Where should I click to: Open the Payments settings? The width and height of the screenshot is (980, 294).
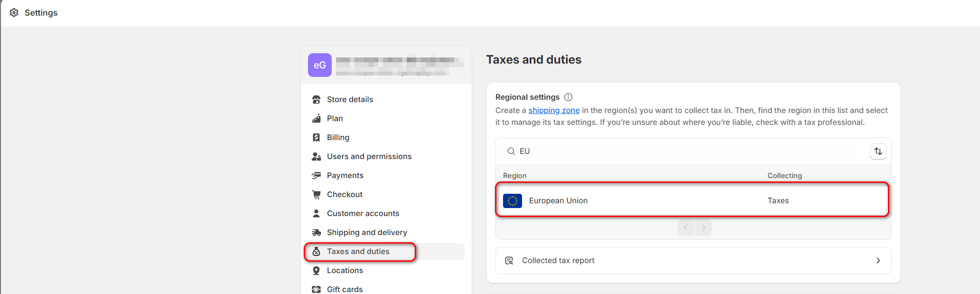pyautogui.click(x=345, y=175)
